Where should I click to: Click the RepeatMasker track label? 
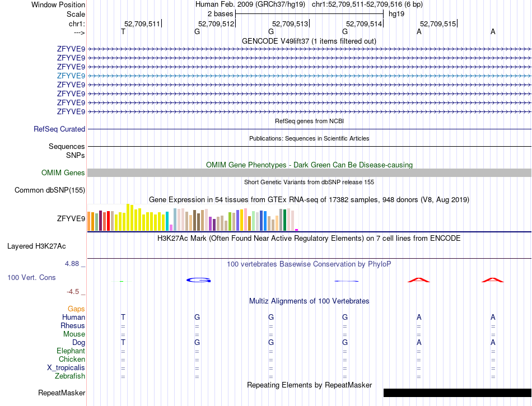coord(62,393)
